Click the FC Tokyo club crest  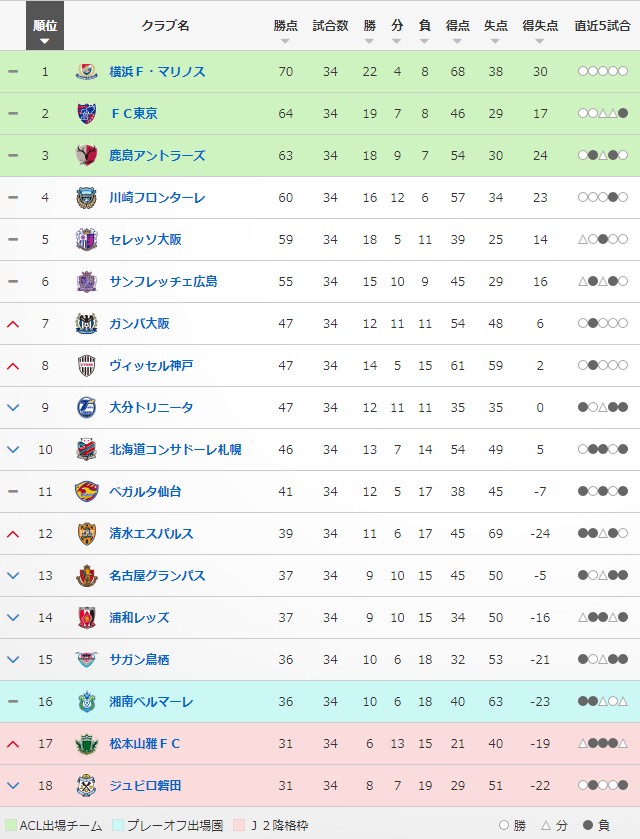86,114
